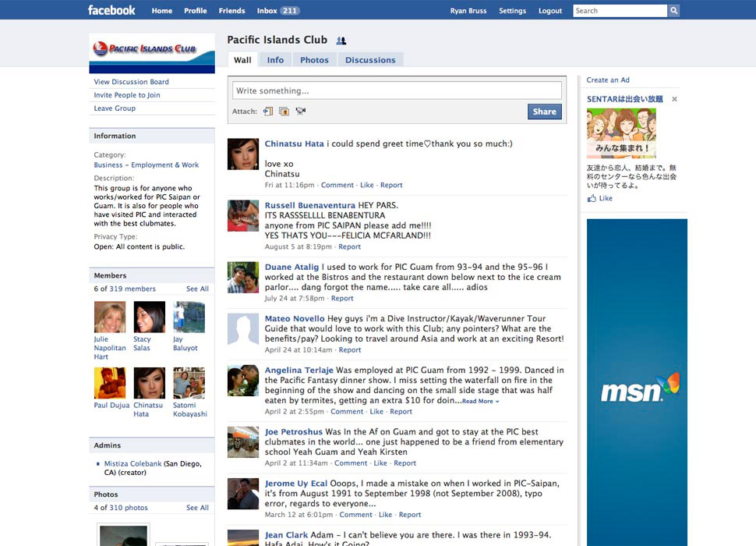
Task: Click the MSN banner advertisement
Action: pyautogui.click(x=637, y=382)
